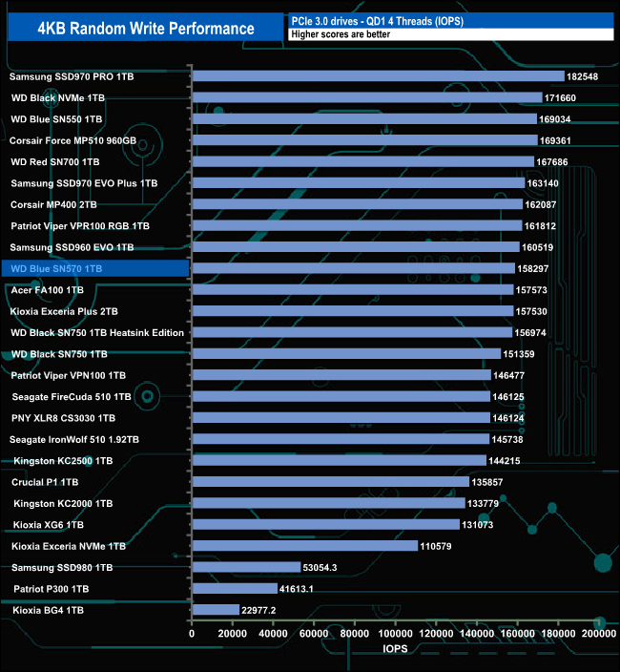Click the 22977.2 value
The image size is (620, 672).
[x=258, y=610]
